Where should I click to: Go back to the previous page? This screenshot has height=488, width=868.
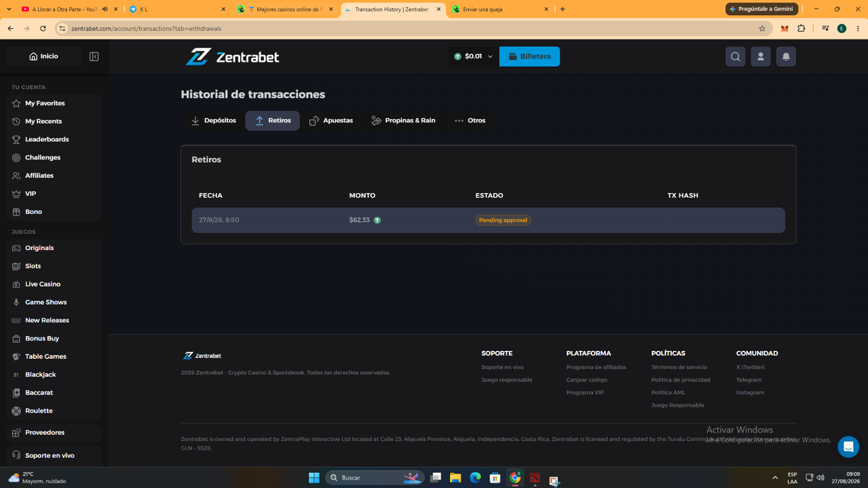tap(10, 28)
